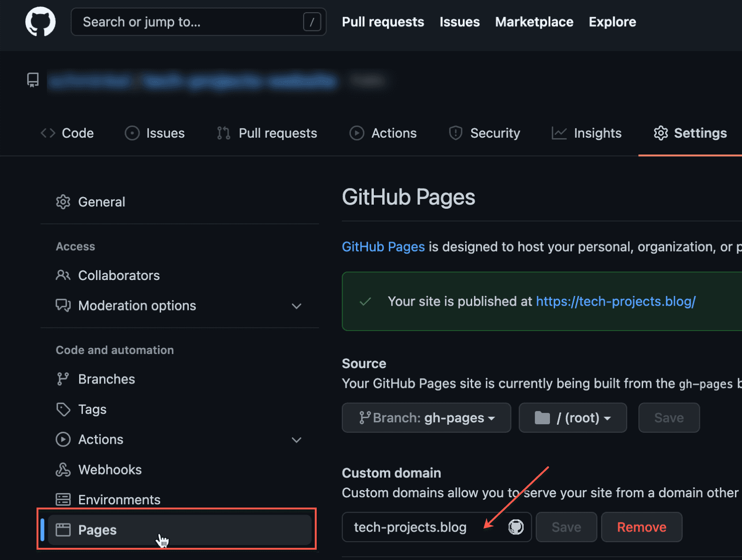Screen dimensions: 742x560
Task: Click the play circle icon on Actions tab
Action: (356, 133)
